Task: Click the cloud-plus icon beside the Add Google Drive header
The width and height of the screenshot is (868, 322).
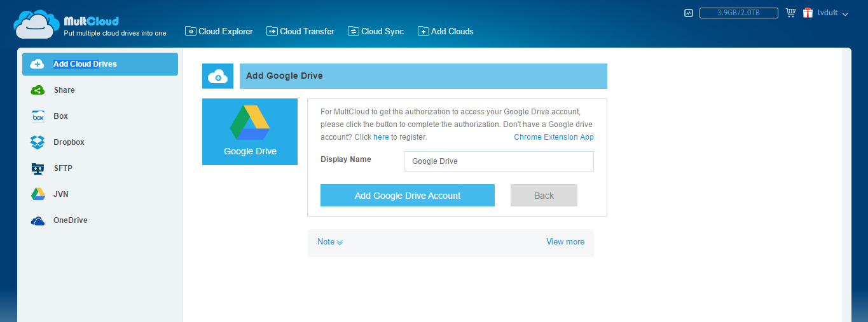Action: [217, 76]
